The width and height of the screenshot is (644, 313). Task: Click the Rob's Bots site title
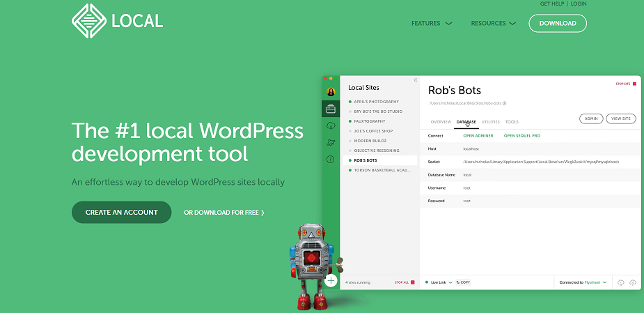[455, 90]
